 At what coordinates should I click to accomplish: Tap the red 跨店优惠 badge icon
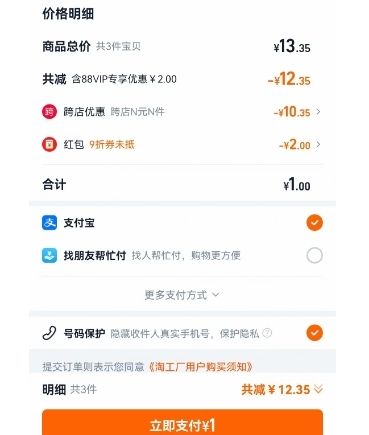[49, 112]
